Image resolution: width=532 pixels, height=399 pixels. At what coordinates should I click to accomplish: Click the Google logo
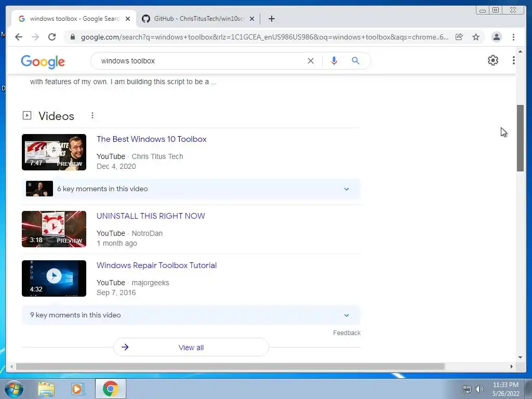tap(43, 62)
